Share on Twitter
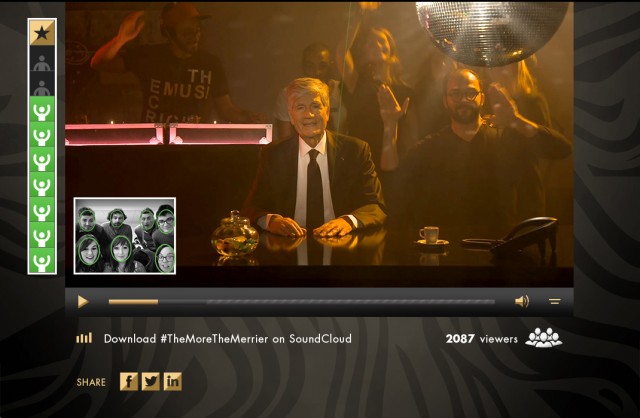 pyautogui.click(x=151, y=382)
